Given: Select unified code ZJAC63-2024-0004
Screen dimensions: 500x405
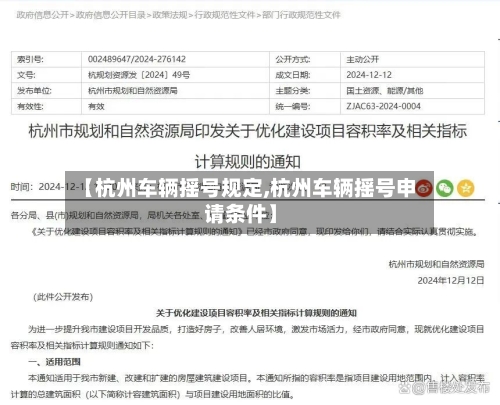Looking at the screenshot, I should pos(383,106).
